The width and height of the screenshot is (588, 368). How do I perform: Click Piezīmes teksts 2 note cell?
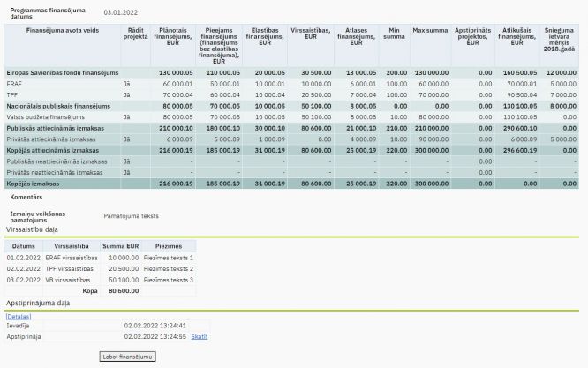[168, 268]
